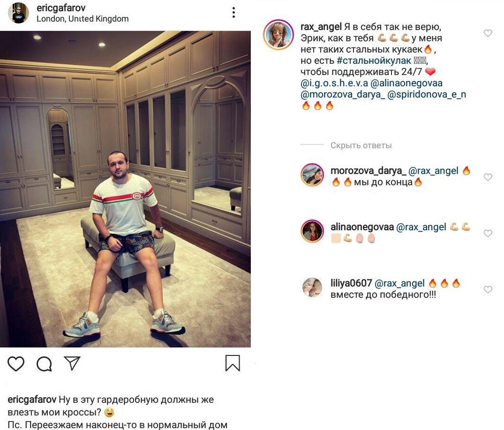Open the #стальнойкулак hashtag
504x430 pixels.
(x=374, y=60)
